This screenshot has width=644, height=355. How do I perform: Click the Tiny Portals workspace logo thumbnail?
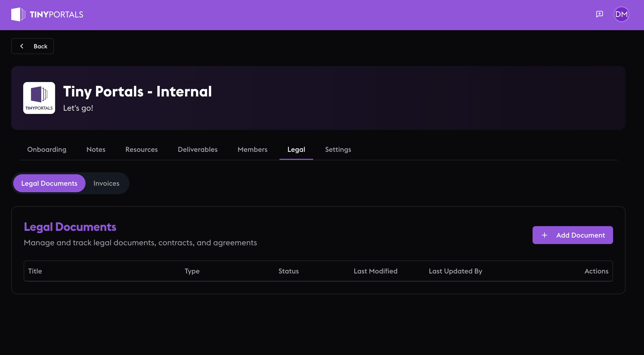[39, 98]
